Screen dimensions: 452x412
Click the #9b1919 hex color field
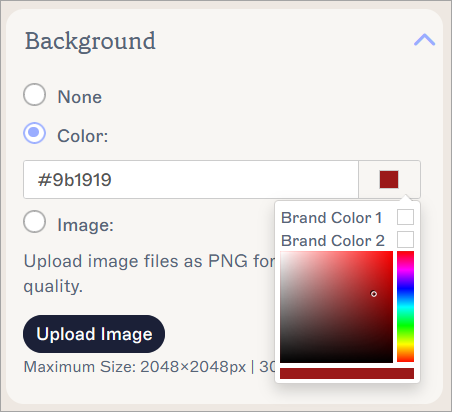coord(191,180)
